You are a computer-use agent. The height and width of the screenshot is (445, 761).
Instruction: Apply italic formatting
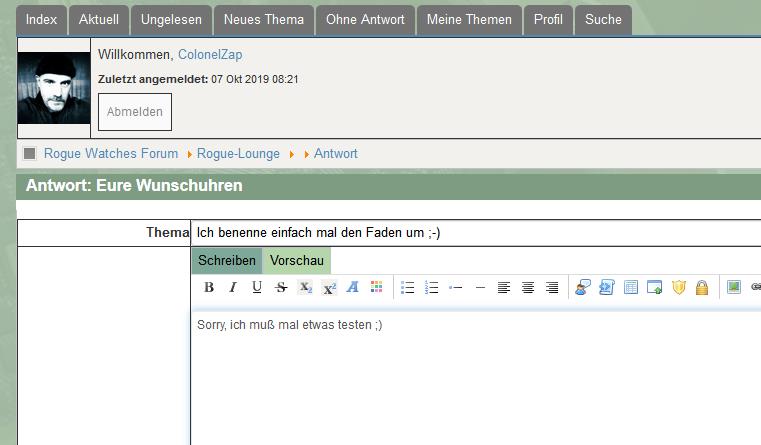click(x=233, y=288)
